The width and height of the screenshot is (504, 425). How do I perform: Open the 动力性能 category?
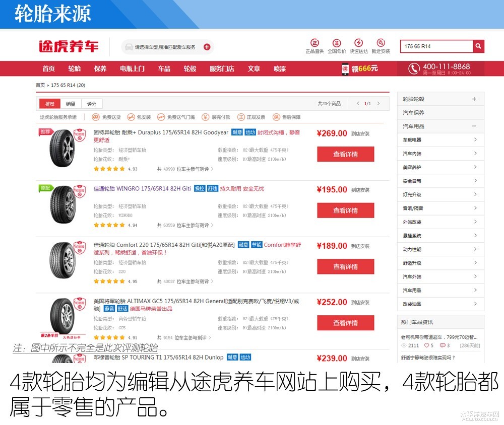pos(440,249)
